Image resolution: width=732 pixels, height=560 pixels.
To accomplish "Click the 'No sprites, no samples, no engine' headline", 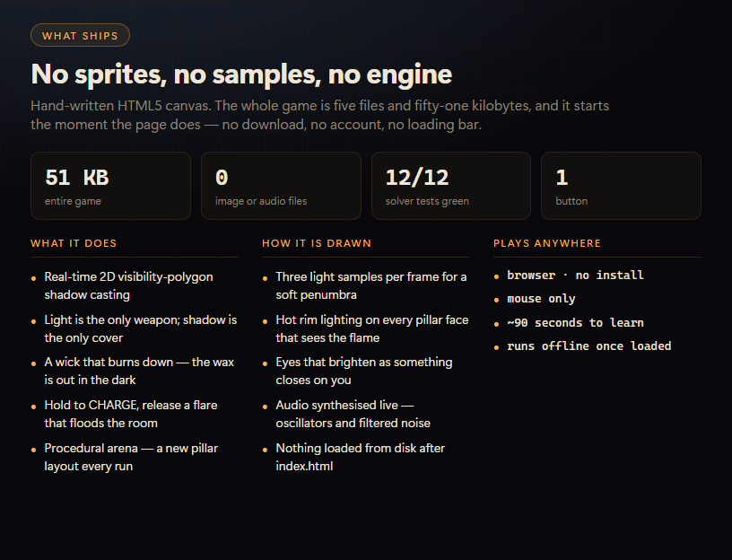I will coord(241,74).
